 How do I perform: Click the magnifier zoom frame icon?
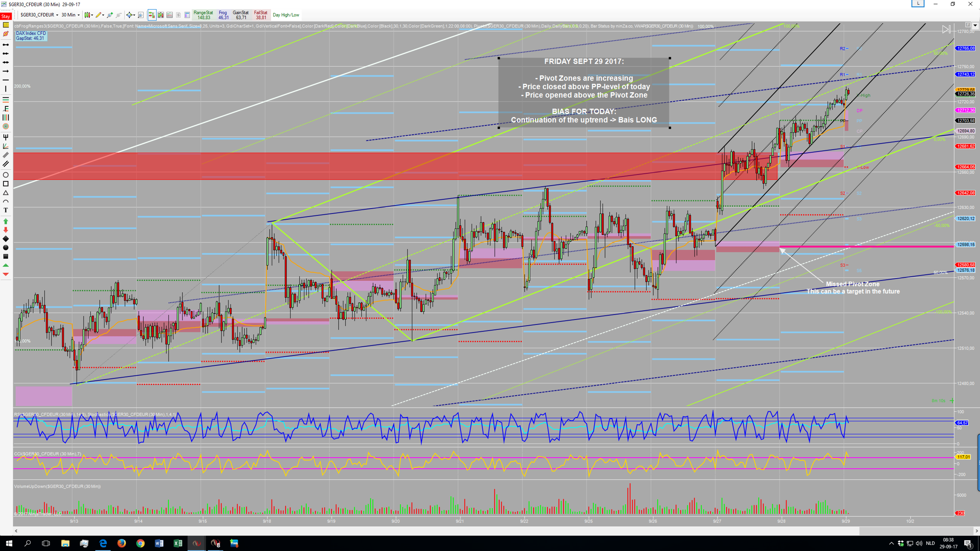141,15
